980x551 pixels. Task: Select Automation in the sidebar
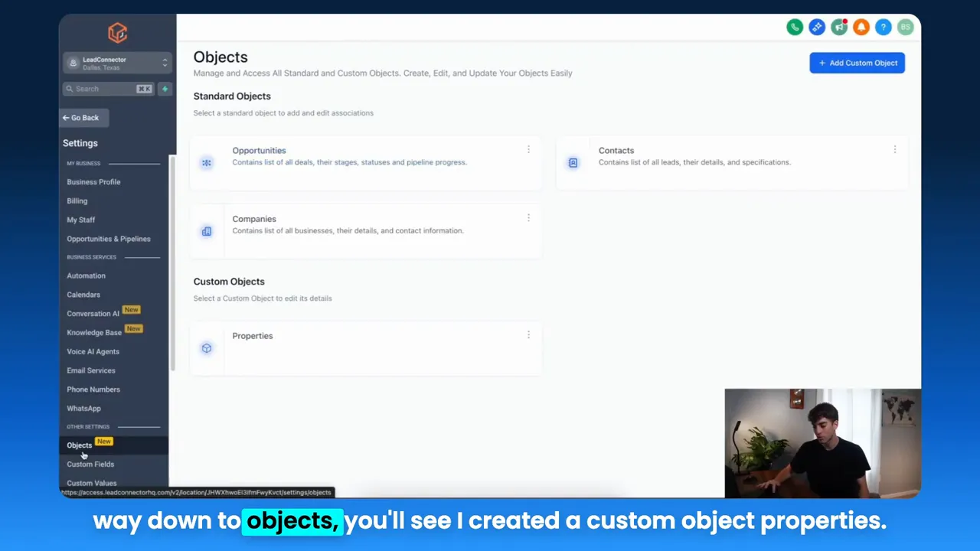click(x=86, y=275)
